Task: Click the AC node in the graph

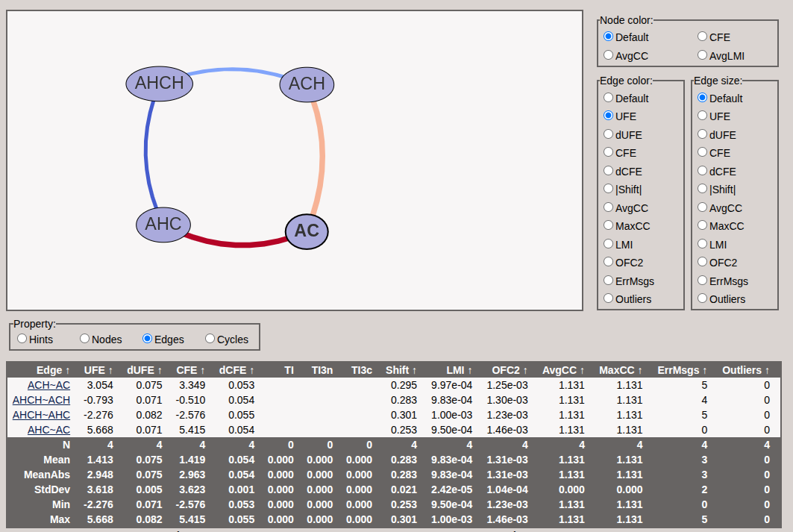Action: pyautogui.click(x=307, y=231)
